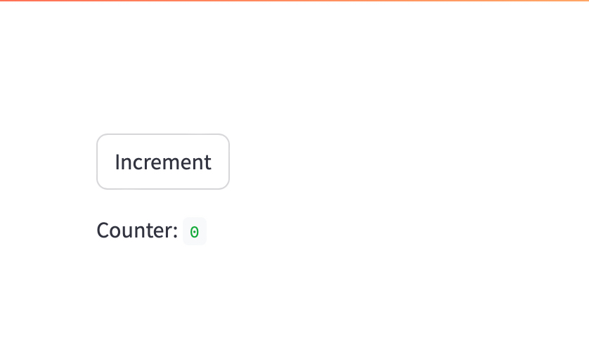Push the white outlined Increment button

pyautogui.click(x=162, y=162)
